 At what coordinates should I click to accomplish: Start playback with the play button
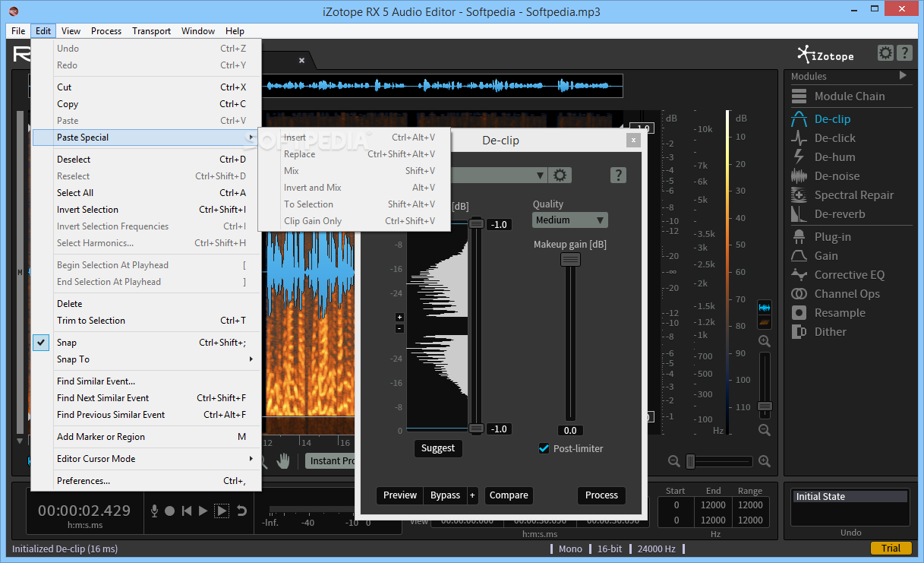pos(203,511)
